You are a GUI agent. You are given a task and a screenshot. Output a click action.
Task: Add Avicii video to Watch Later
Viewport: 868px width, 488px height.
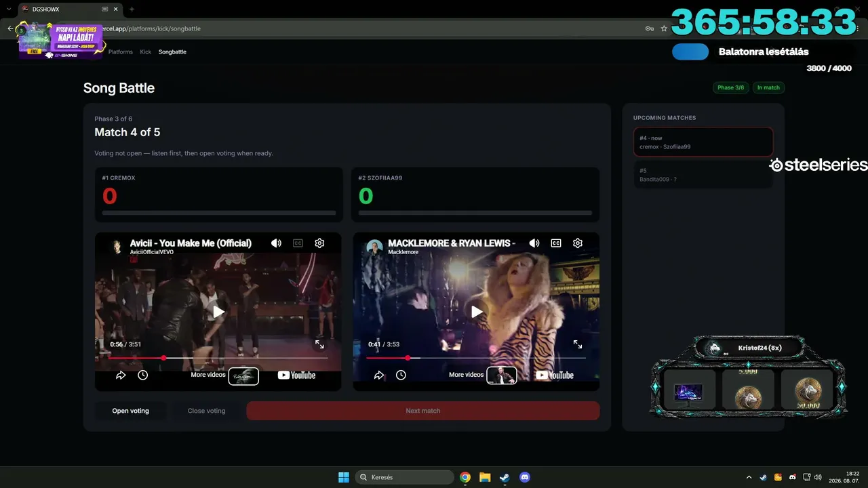[142, 375]
